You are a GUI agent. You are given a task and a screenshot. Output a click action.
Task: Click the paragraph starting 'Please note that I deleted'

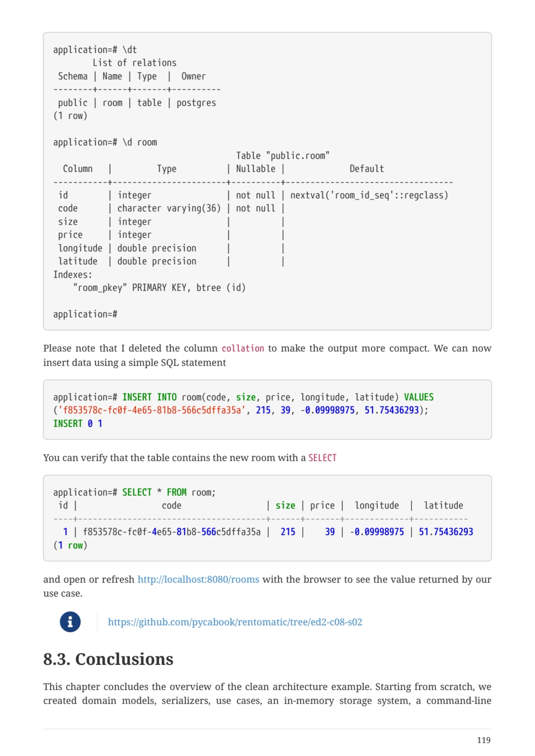[267, 356]
